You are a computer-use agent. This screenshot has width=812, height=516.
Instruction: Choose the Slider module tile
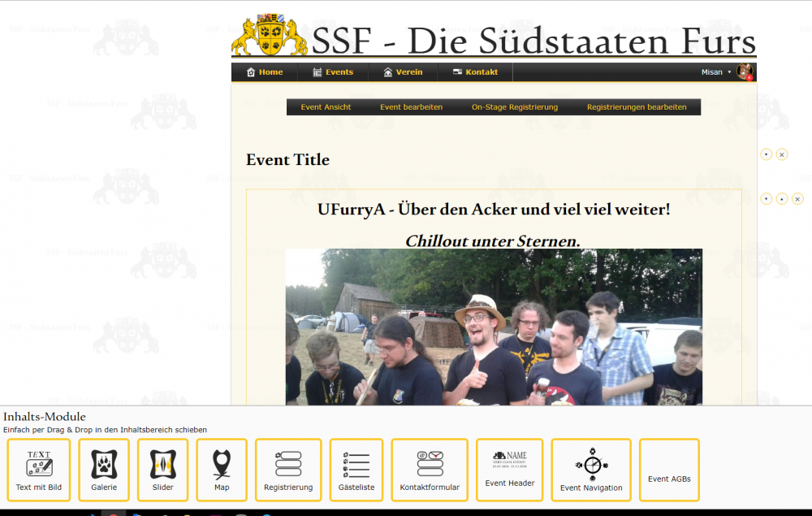[162, 470]
